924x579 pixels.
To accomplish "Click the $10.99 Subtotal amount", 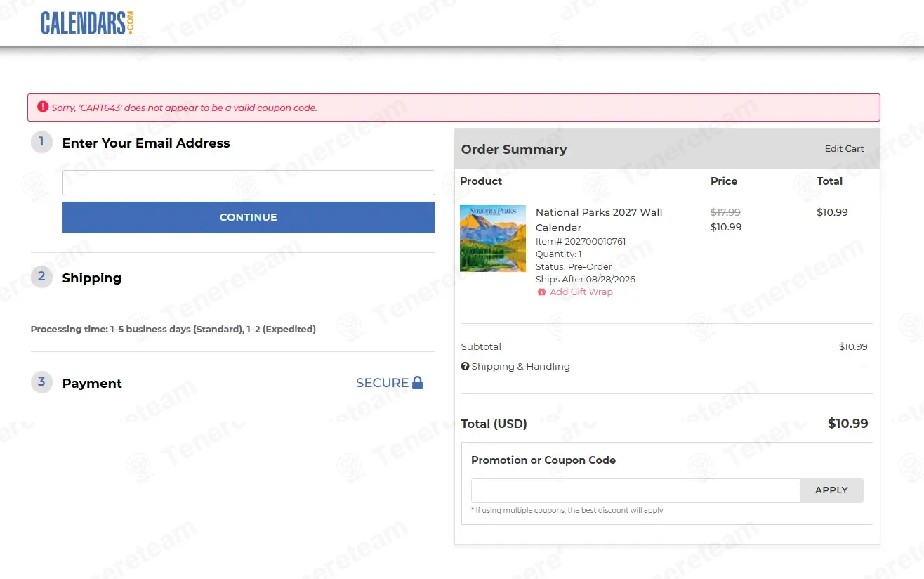I will pyautogui.click(x=853, y=346).
